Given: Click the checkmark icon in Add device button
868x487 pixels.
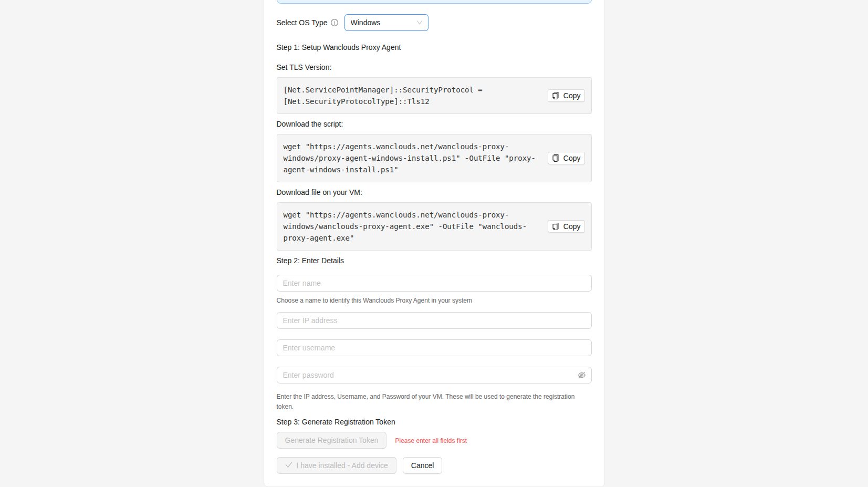Looking at the screenshot, I should [289, 465].
